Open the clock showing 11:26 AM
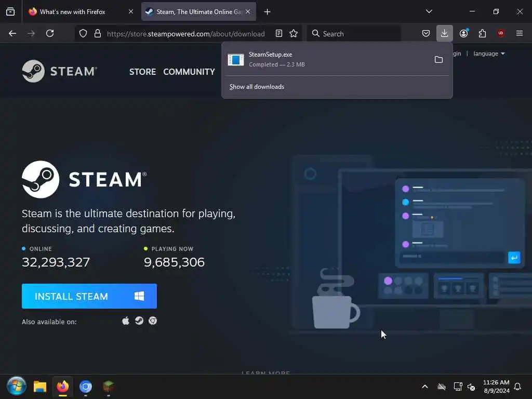The image size is (532, 399). tap(496, 387)
